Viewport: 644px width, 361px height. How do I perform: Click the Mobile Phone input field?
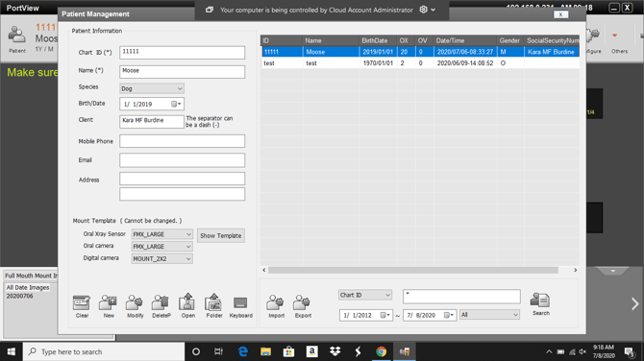tap(182, 141)
